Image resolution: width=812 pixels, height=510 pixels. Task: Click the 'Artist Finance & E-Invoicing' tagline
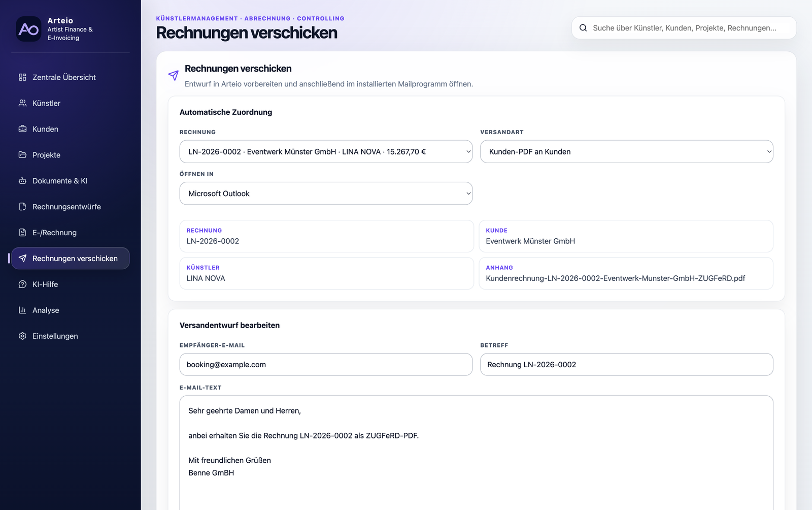click(x=70, y=34)
